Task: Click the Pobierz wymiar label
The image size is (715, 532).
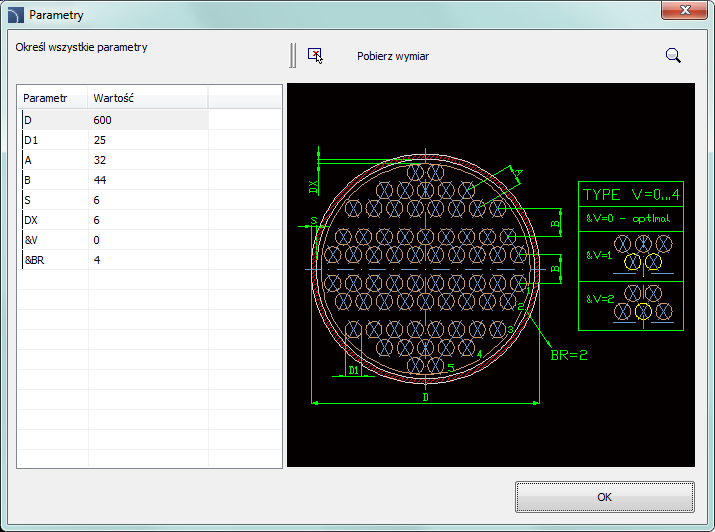Action: click(x=393, y=56)
